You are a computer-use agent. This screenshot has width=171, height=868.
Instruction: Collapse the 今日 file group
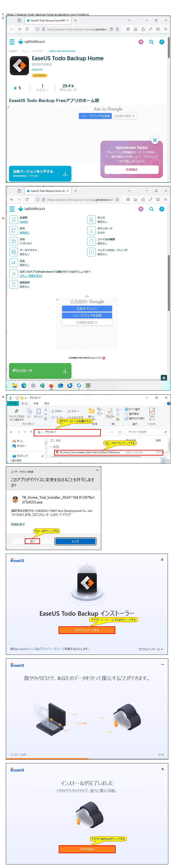click(x=51, y=447)
